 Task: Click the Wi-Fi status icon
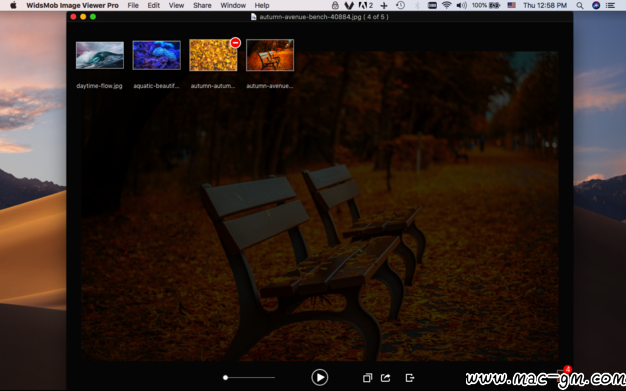(446, 5)
